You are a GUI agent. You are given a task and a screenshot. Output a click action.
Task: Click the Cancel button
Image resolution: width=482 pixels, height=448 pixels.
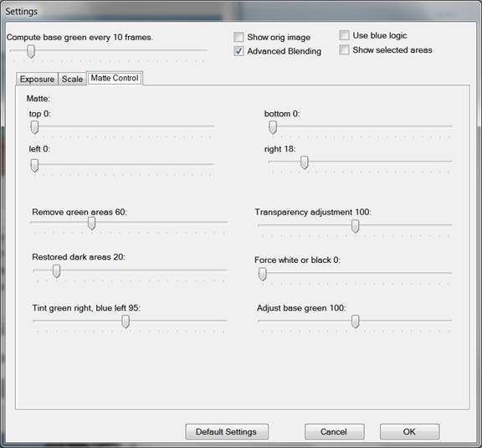click(x=335, y=432)
